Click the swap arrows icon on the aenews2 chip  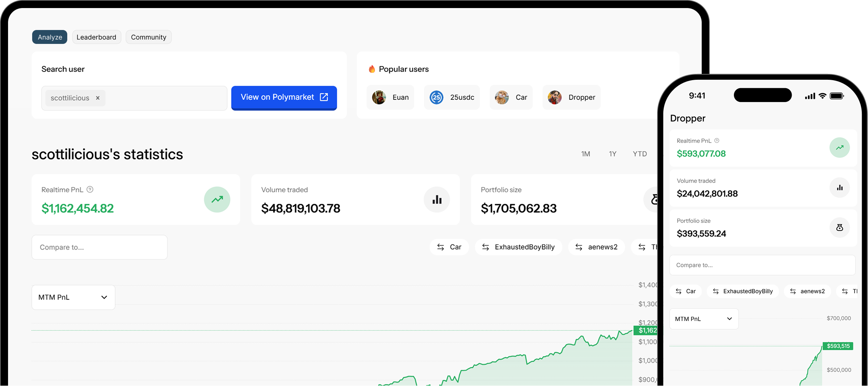click(579, 247)
